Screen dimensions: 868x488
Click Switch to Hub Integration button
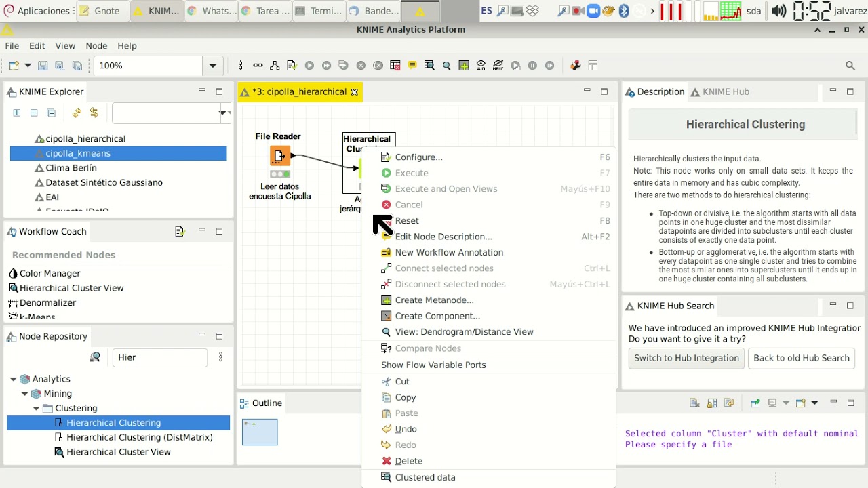[686, 358]
